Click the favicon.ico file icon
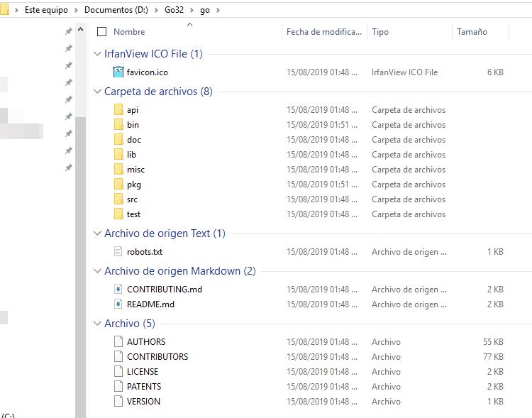This screenshot has width=532, height=418. point(118,72)
